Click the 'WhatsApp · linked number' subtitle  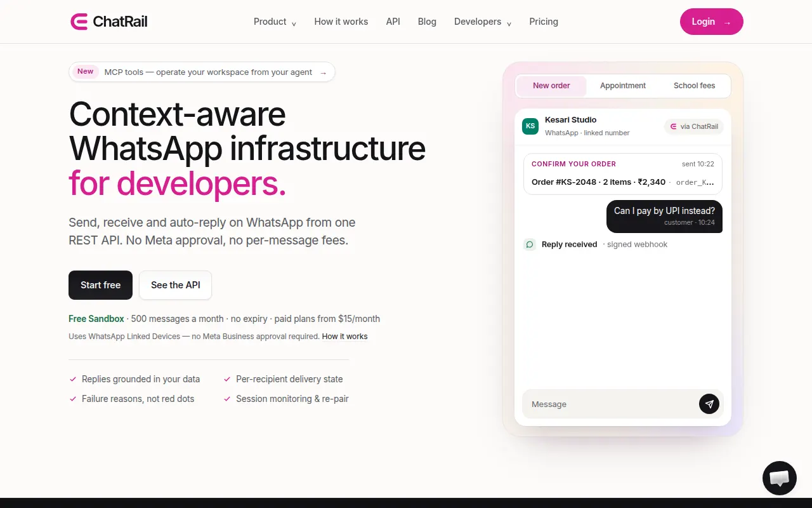(x=587, y=133)
